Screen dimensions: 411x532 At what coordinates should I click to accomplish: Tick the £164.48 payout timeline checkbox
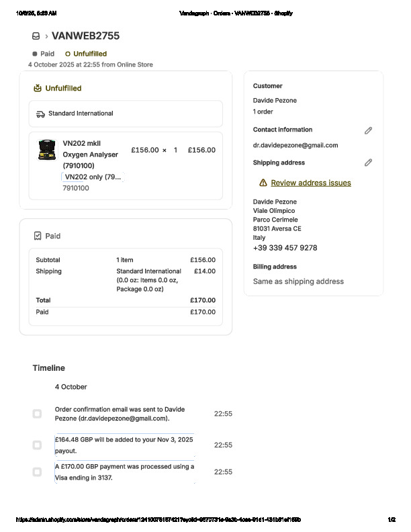[37, 445]
